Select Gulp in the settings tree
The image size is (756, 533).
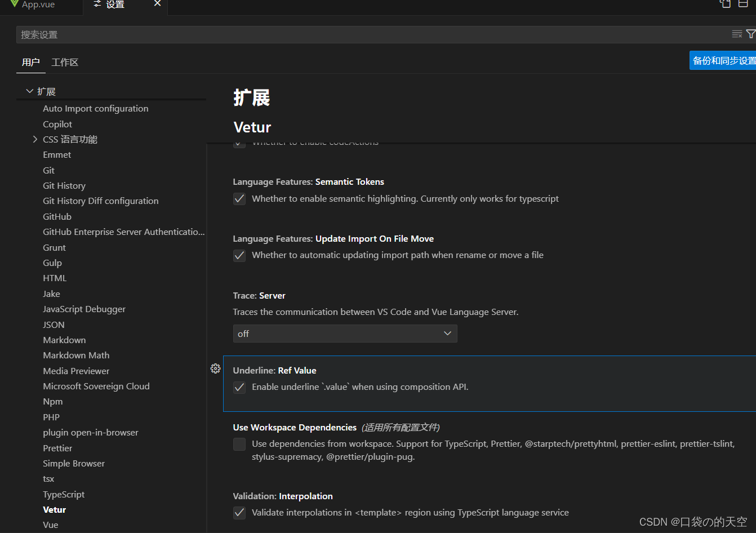click(x=52, y=263)
